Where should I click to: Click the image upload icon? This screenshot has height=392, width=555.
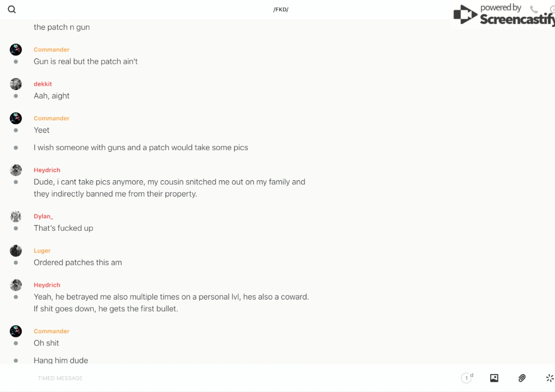(x=494, y=378)
